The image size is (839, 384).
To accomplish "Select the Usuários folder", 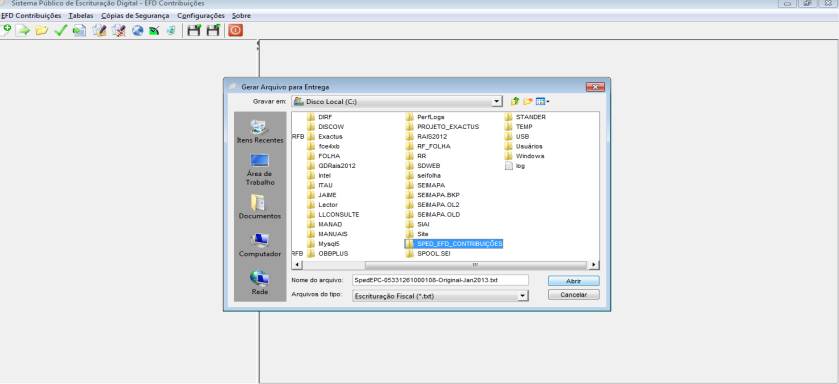I will click(524, 146).
